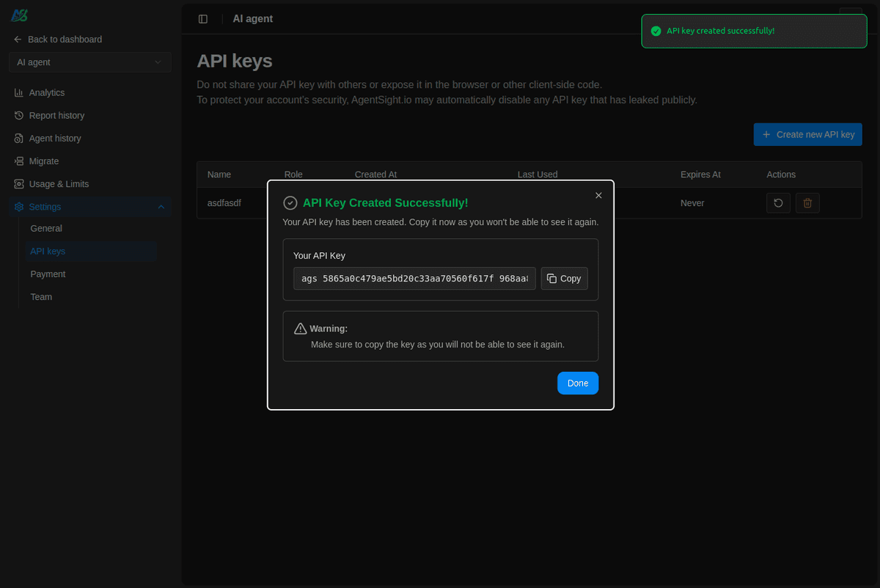This screenshot has height=588, width=880.
Task: Click the Report history clock icon
Action: click(18, 115)
